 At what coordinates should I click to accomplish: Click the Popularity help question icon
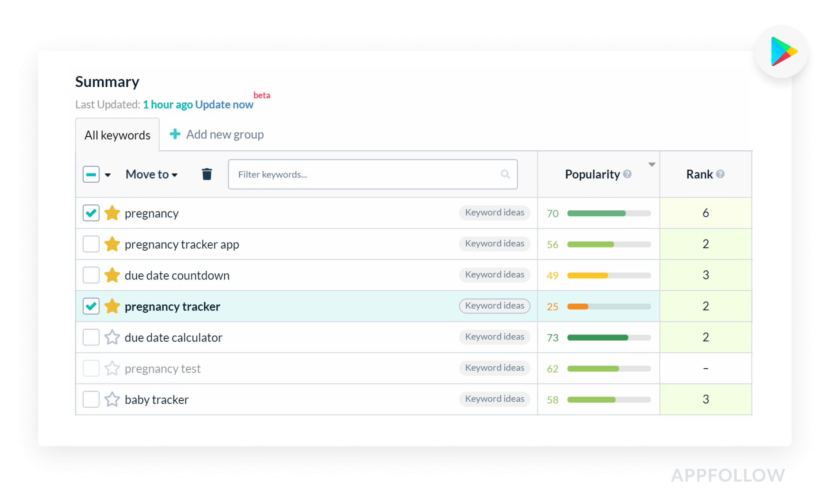[x=627, y=174]
